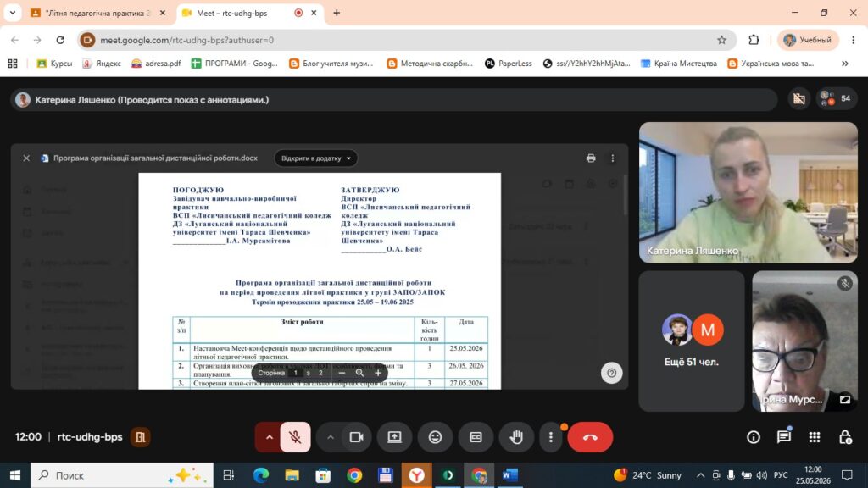The width and height of the screenshot is (868, 488).
Task: Zoom in the document with plus
Action: [378, 373]
